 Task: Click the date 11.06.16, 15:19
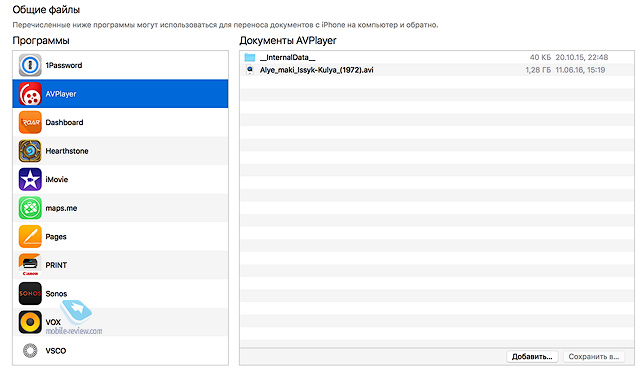pos(580,70)
